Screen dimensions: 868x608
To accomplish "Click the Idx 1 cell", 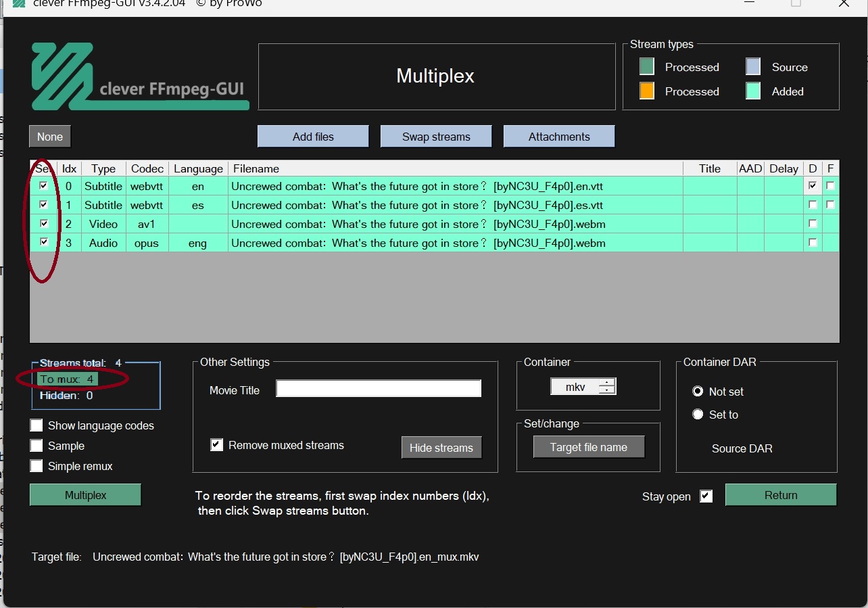I will (69, 205).
